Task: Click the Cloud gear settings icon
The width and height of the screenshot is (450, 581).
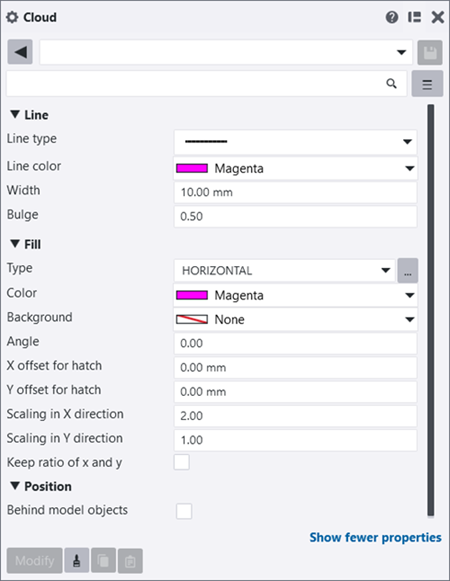Action: pos(12,17)
